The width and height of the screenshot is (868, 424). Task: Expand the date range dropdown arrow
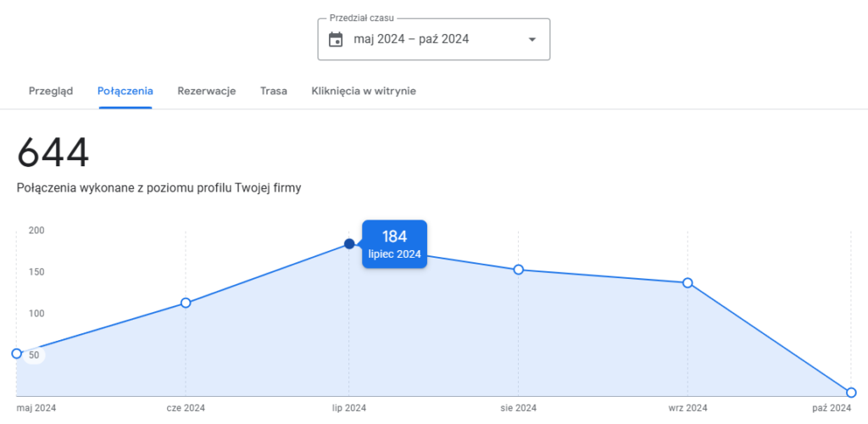(532, 39)
